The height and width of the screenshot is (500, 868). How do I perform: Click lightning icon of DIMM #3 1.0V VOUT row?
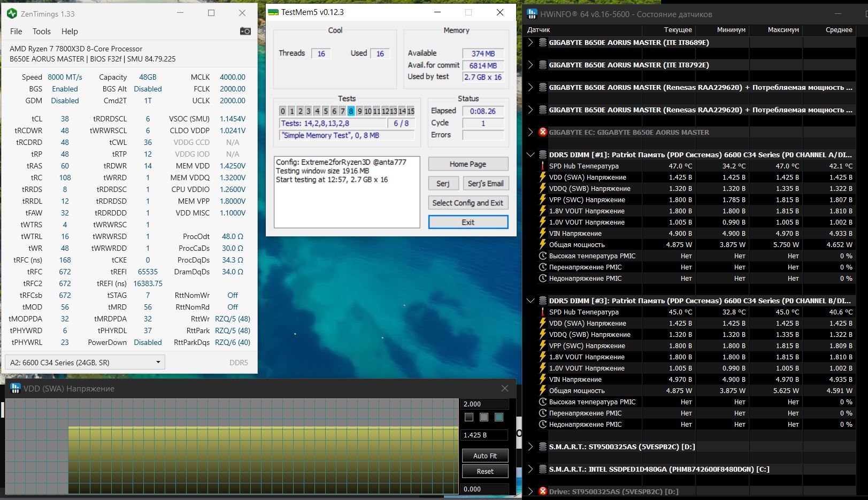point(542,368)
